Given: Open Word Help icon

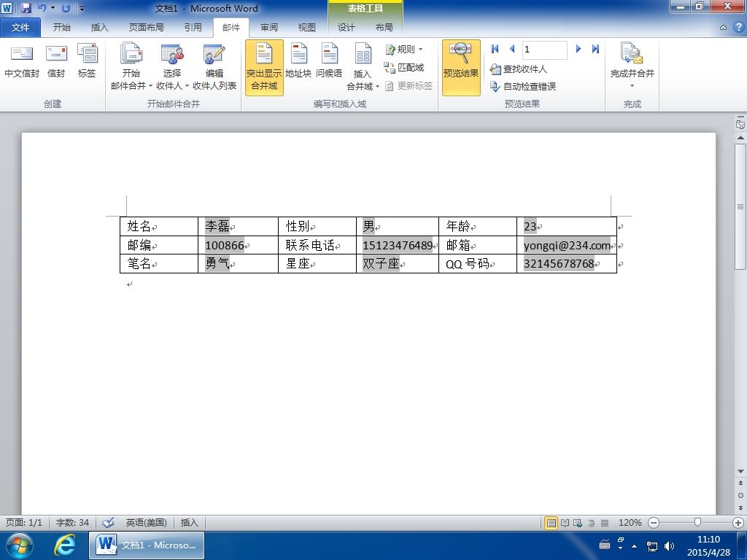Looking at the screenshot, I should 739,28.
